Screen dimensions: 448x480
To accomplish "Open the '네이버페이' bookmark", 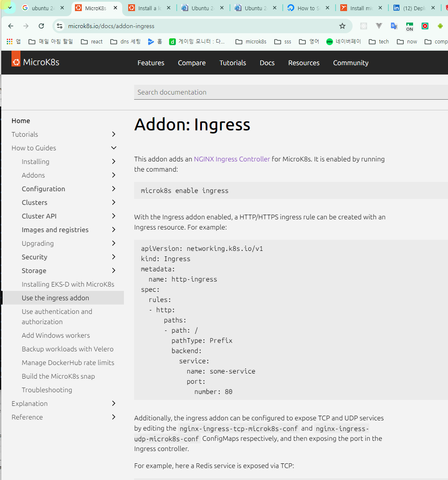I will pyautogui.click(x=344, y=42).
